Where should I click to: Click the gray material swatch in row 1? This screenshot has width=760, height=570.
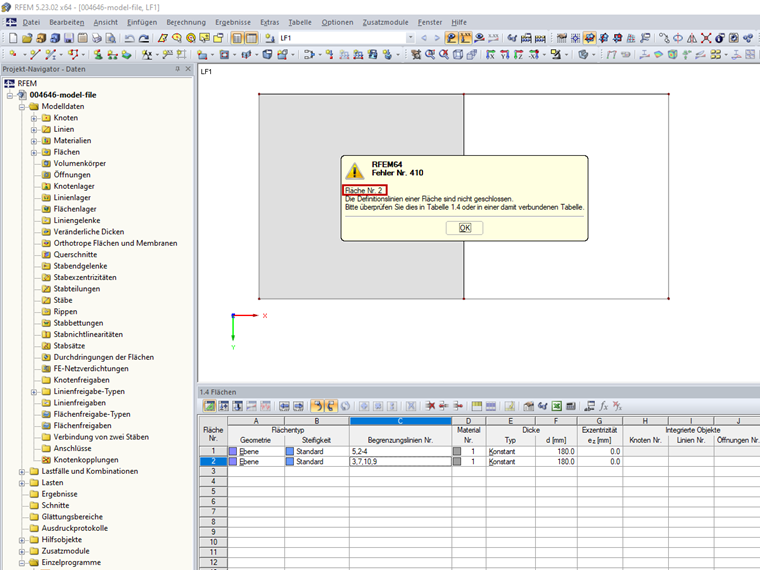457,451
